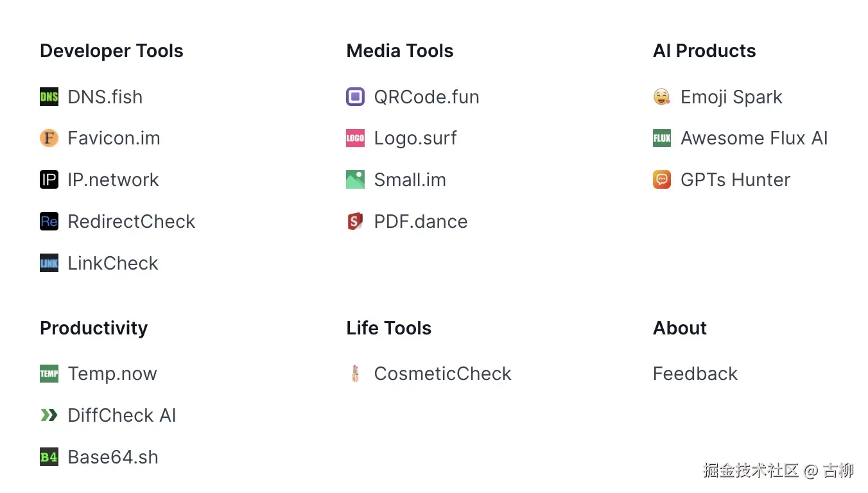
Task: Click the orange Favicon.im F icon
Action: [x=49, y=138]
